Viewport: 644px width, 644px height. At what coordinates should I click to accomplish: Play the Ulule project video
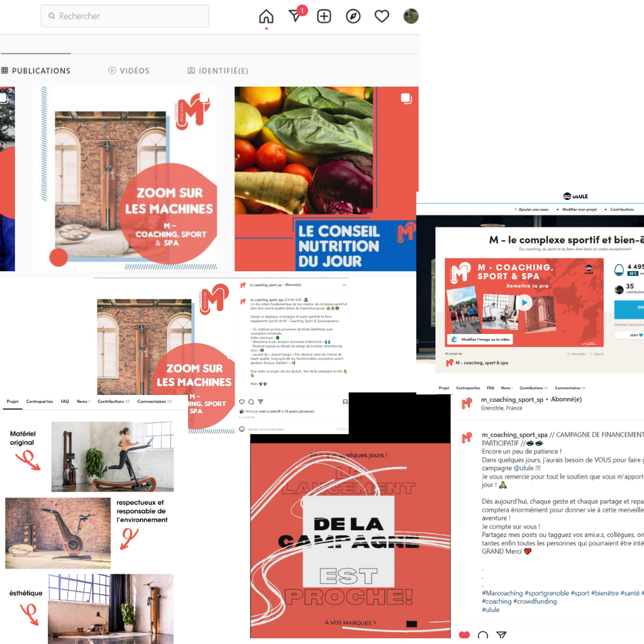tap(525, 303)
